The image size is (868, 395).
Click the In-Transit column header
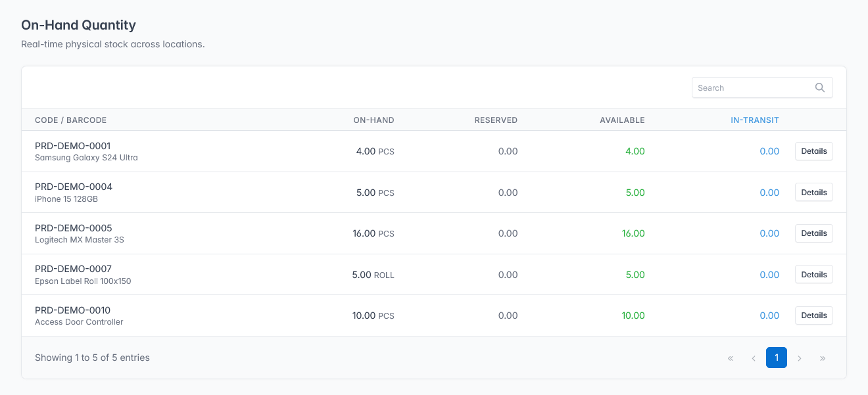(755, 120)
